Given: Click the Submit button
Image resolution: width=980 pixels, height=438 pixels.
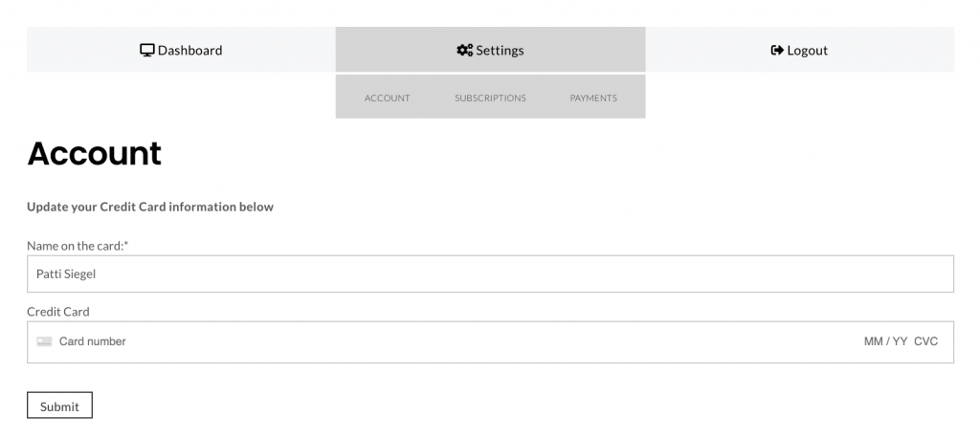Looking at the screenshot, I should (x=59, y=405).
